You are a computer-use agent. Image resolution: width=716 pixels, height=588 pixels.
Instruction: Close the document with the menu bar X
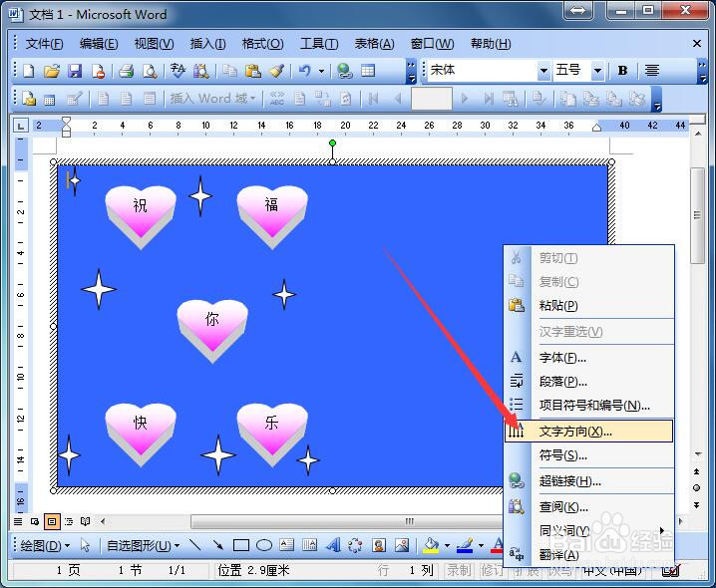coord(697,44)
